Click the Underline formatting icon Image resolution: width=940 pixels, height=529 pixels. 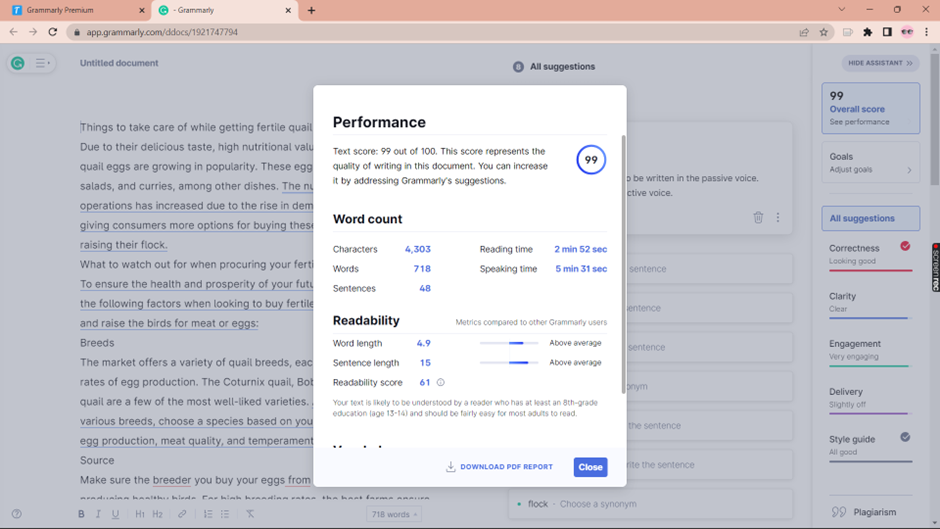pos(115,514)
